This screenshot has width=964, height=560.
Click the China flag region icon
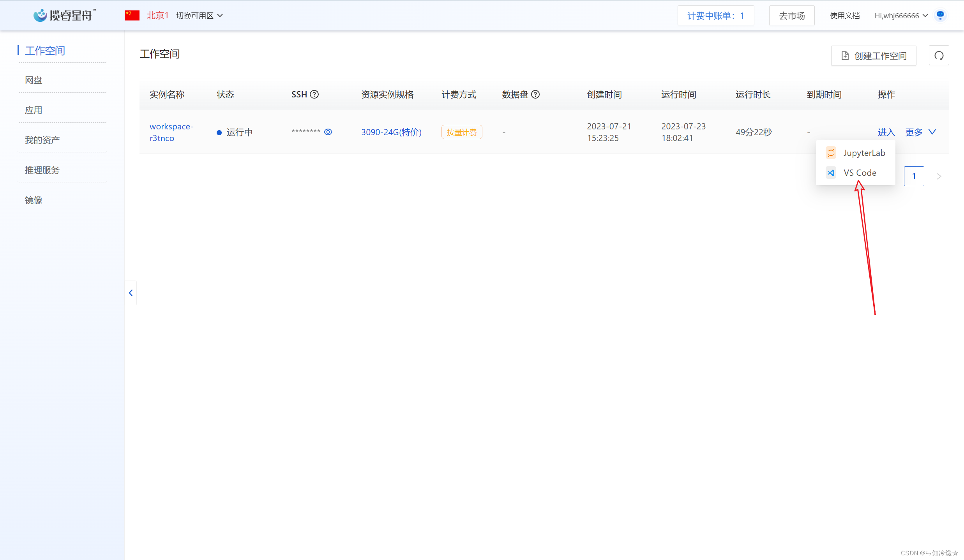click(x=132, y=16)
